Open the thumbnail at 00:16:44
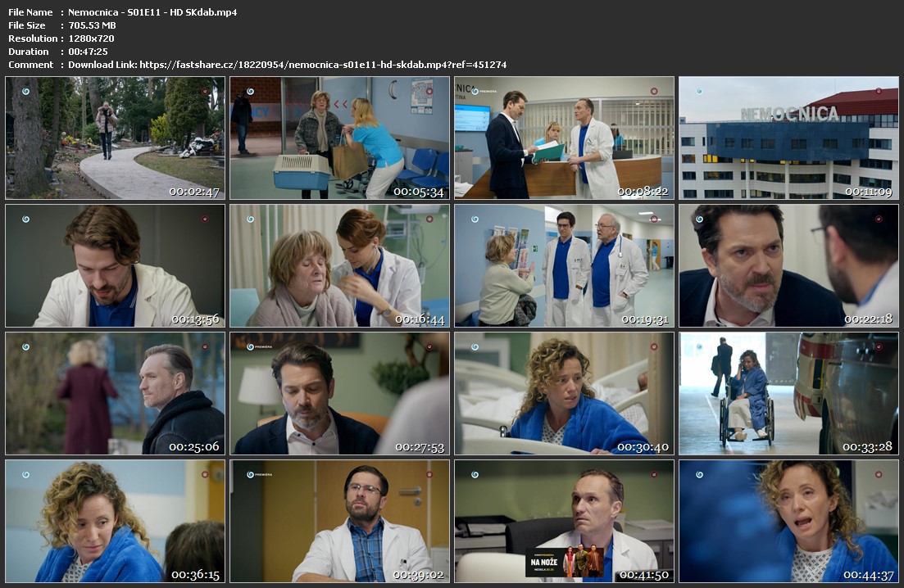 pos(339,265)
